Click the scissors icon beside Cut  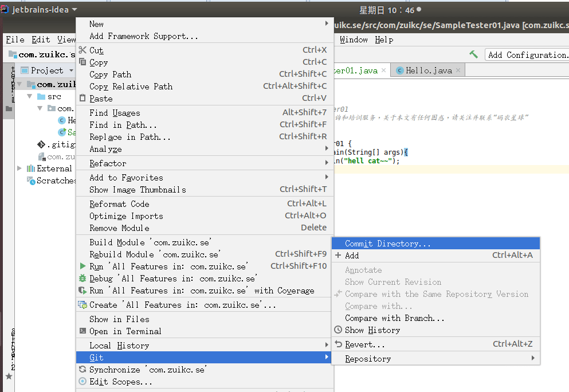[83, 50]
